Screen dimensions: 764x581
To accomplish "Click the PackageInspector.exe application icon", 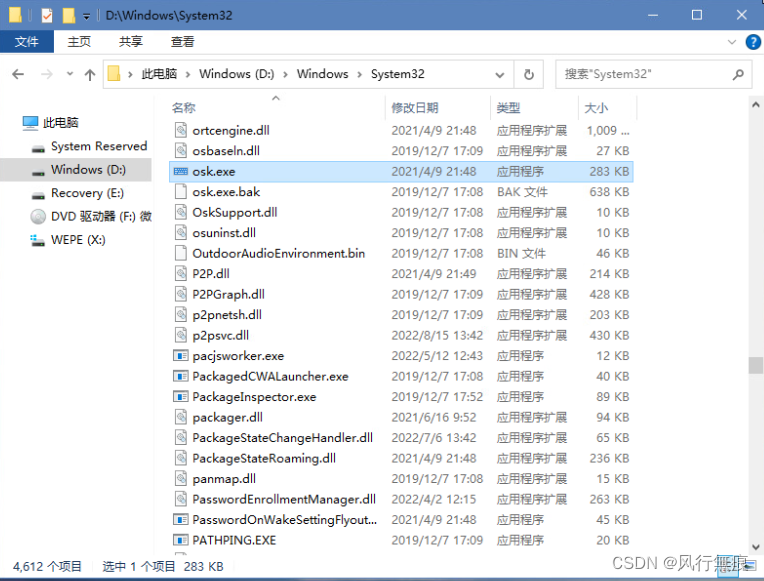I will [x=181, y=397].
